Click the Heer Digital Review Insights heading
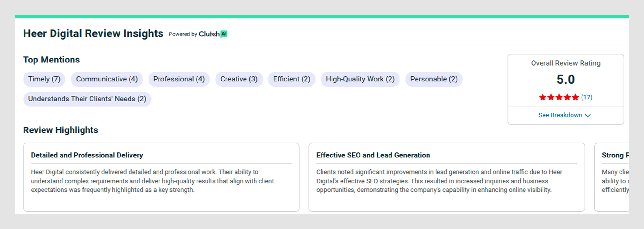644x229 pixels. (93, 33)
